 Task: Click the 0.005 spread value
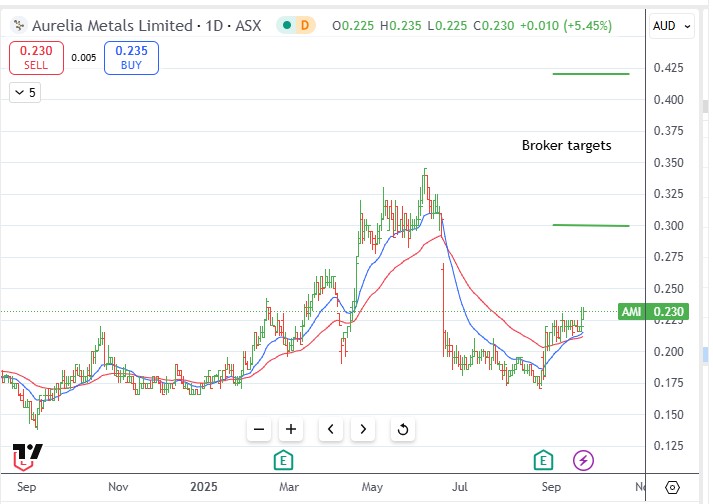[84, 58]
